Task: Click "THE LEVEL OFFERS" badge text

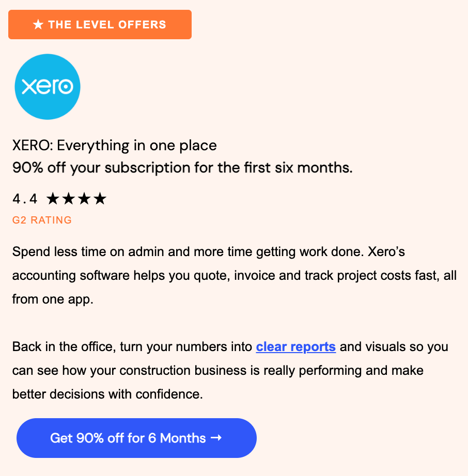Action: point(107,25)
